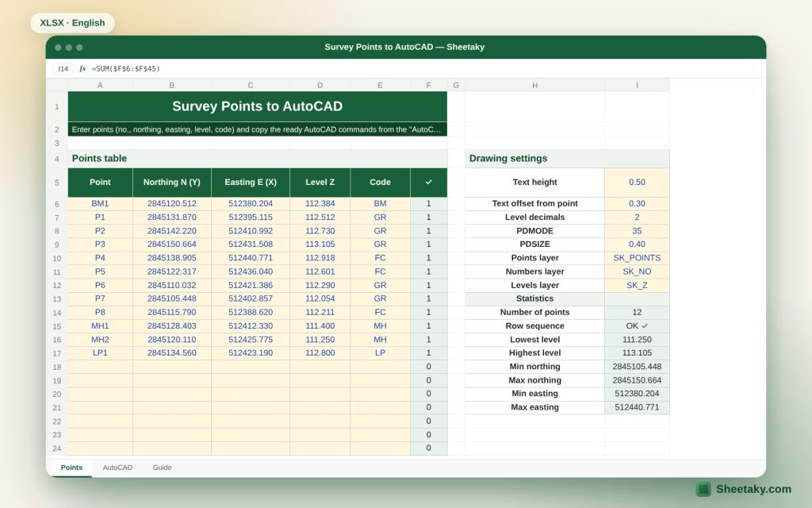Select column D header
The height and width of the screenshot is (508, 812).
320,85
